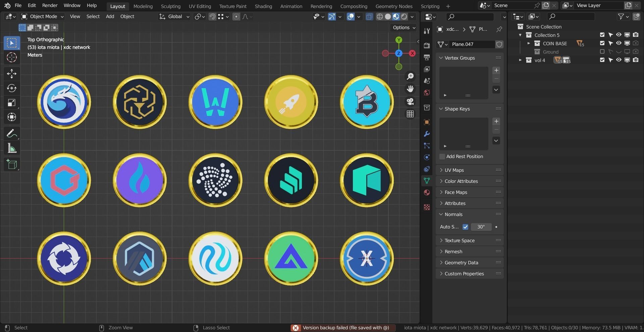Activate the 3D Cursor tool
644x332 pixels.
[x=12, y=57]
